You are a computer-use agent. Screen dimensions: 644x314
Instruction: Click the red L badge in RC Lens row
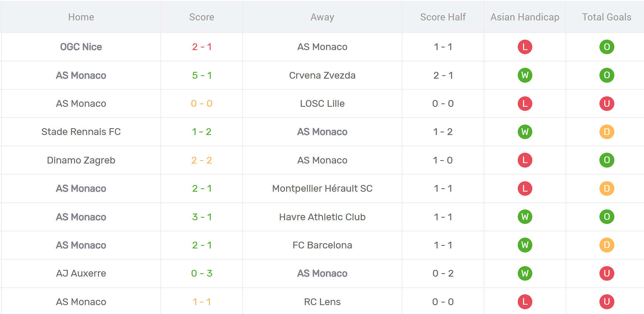(525, 302)
